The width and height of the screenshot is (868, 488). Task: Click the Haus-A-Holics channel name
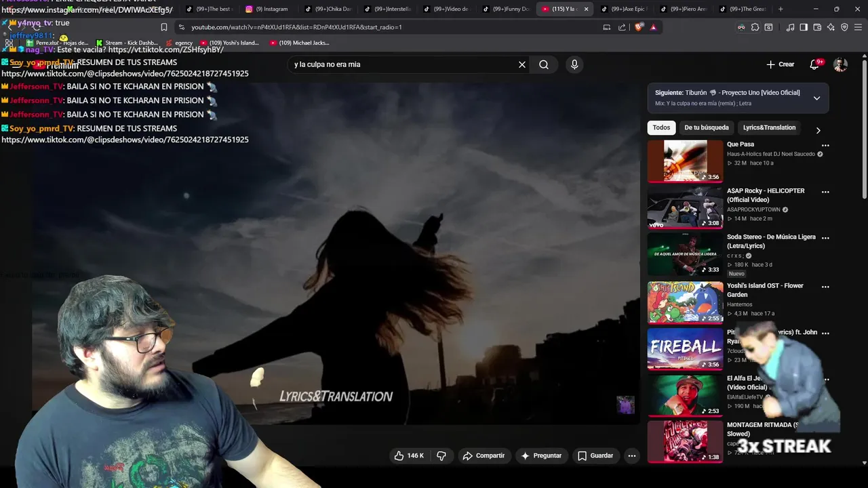771,154
